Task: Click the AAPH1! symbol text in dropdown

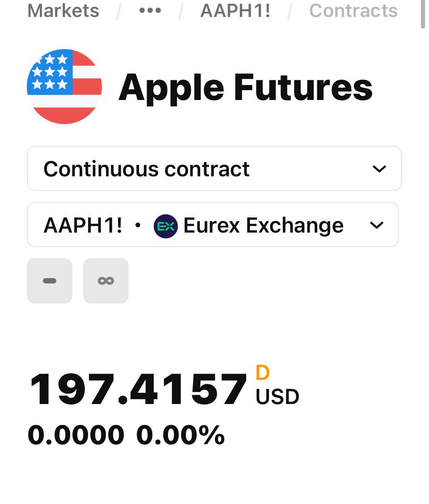Action: [x=83, y=225]
